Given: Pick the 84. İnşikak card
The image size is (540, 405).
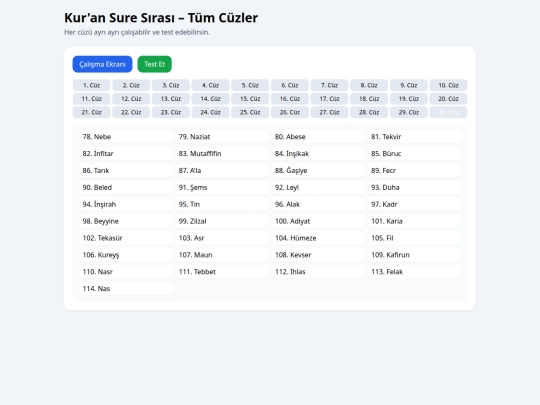Looking at the screenshot, I should pyautogui.click(x=318, y=154).
